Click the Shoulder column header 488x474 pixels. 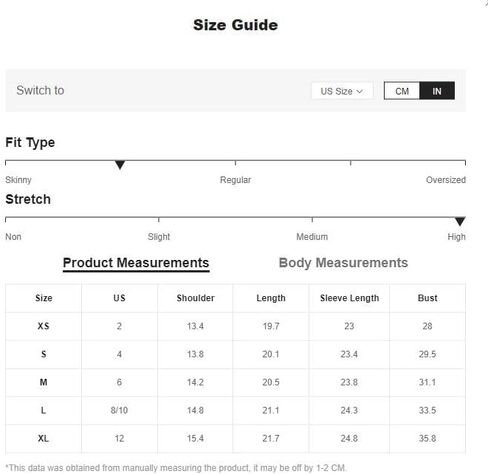[x=195, y=298]
